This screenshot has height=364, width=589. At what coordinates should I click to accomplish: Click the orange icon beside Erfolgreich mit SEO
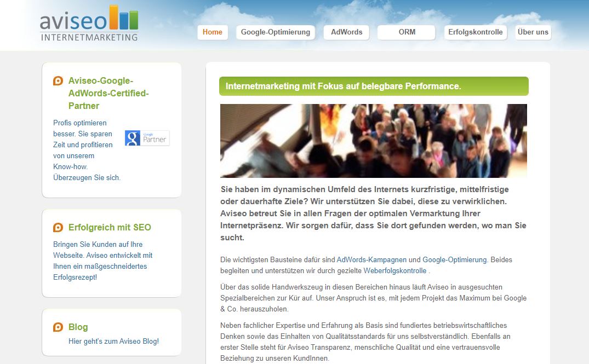[x=58, y=227]
